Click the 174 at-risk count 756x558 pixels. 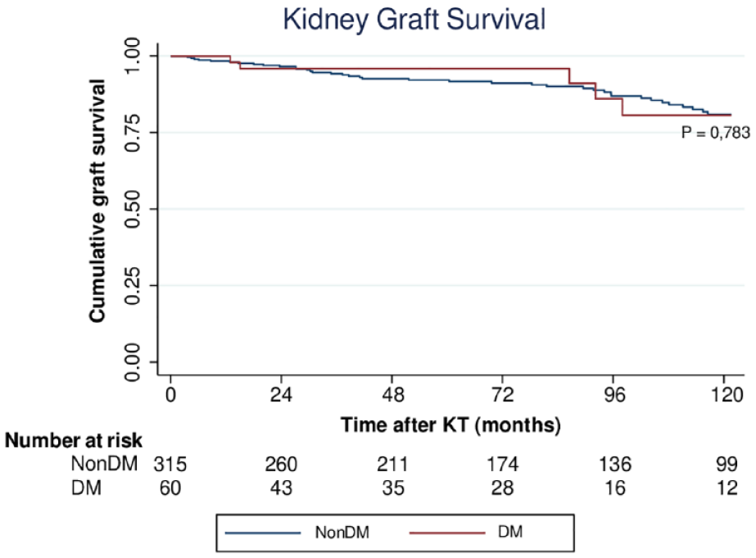coord(503,465)
